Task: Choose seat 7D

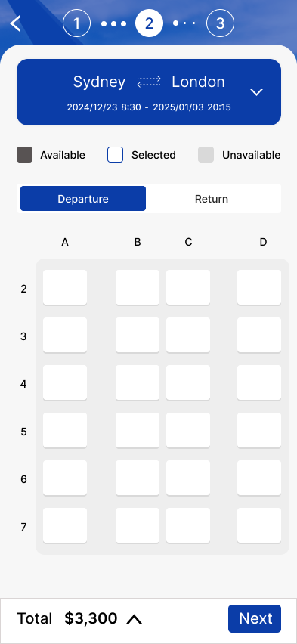Action: pyautogui.click(x=259, y=526)
